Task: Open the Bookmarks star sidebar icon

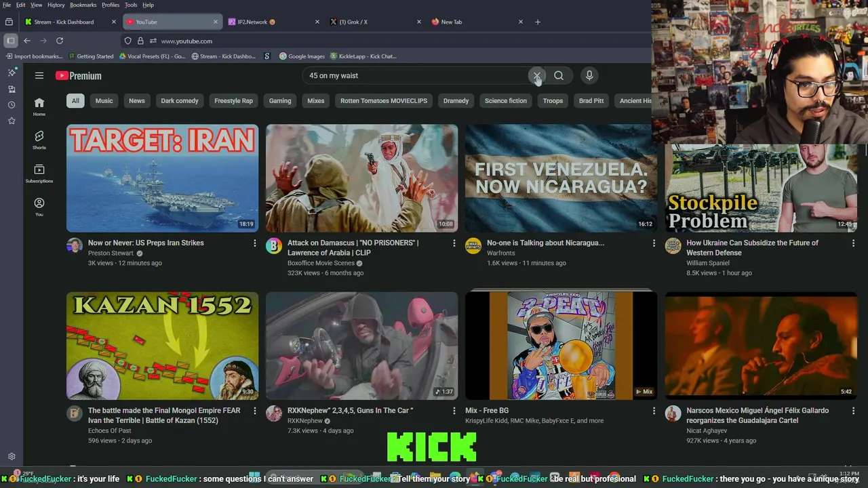Action: 12,121
